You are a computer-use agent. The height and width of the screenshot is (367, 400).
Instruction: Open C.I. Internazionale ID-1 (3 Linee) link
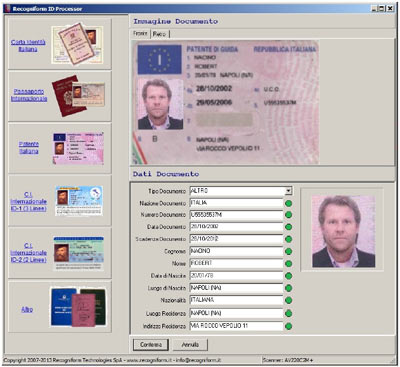(x=28, y=201)
